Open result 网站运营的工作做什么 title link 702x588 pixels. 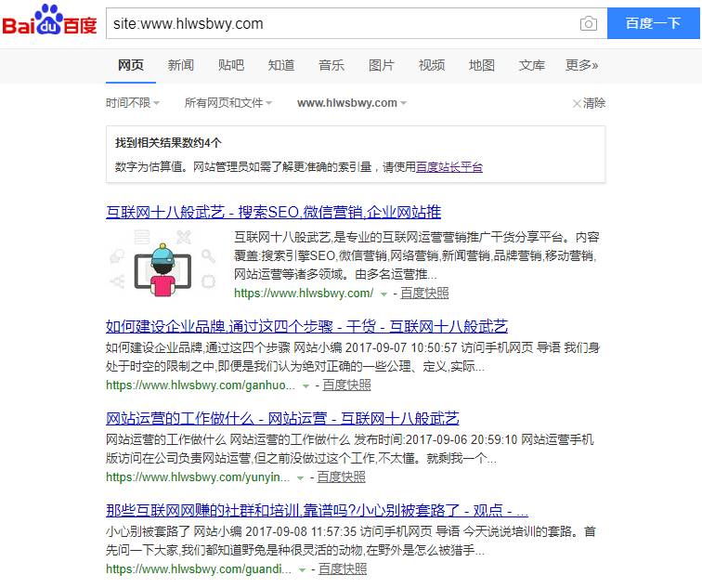[x=282, y=418]
